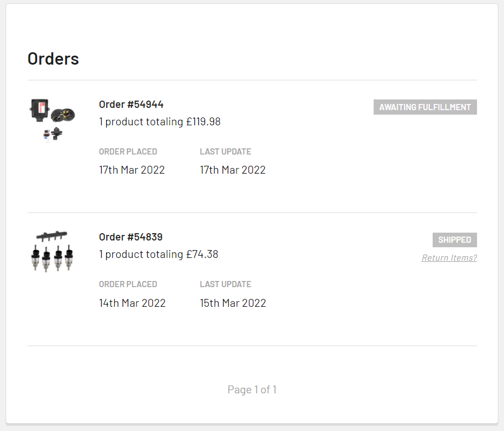
Task: Click the 14th Mar 2022 order placed date
Action: coord(132,303)
